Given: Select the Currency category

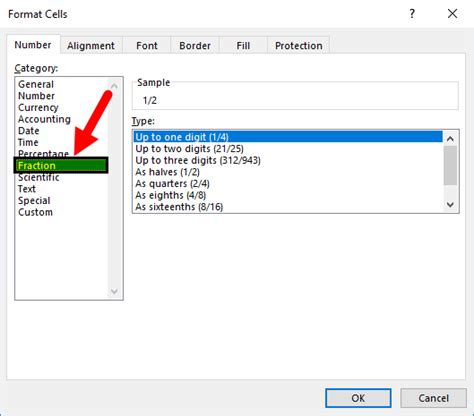Looking at the screenshot, I should [x=38, y=108].
